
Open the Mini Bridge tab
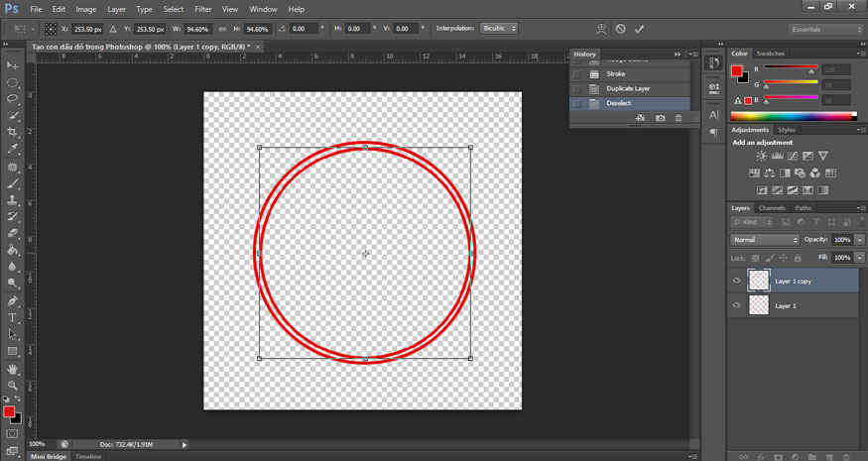[49, 457]
